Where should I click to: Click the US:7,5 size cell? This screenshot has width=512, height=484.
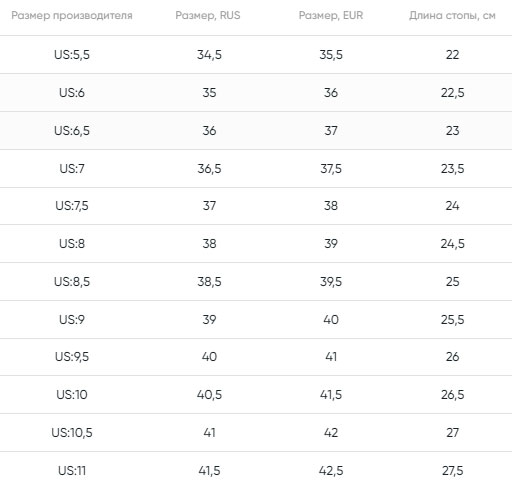(x=72, y=206)
